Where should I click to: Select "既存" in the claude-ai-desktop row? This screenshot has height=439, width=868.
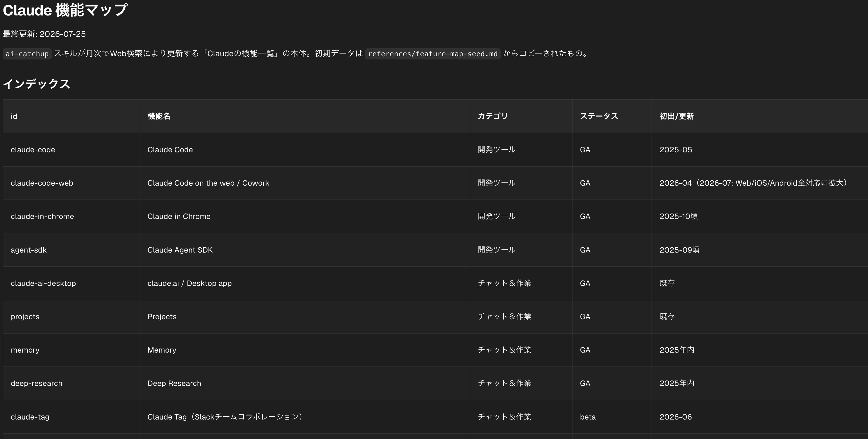click(667, 283)
